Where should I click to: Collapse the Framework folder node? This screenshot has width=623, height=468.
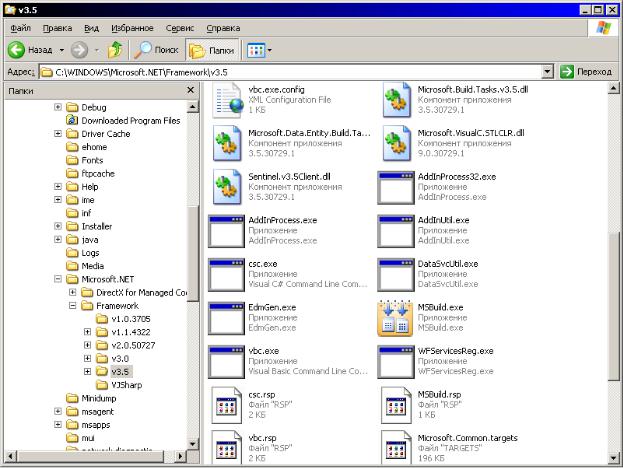click(x=73, y=306)
